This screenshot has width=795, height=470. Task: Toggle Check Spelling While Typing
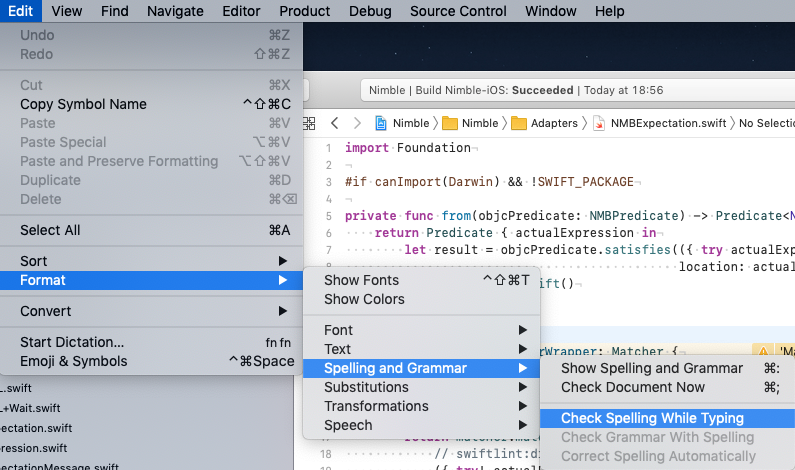[652, 418]
